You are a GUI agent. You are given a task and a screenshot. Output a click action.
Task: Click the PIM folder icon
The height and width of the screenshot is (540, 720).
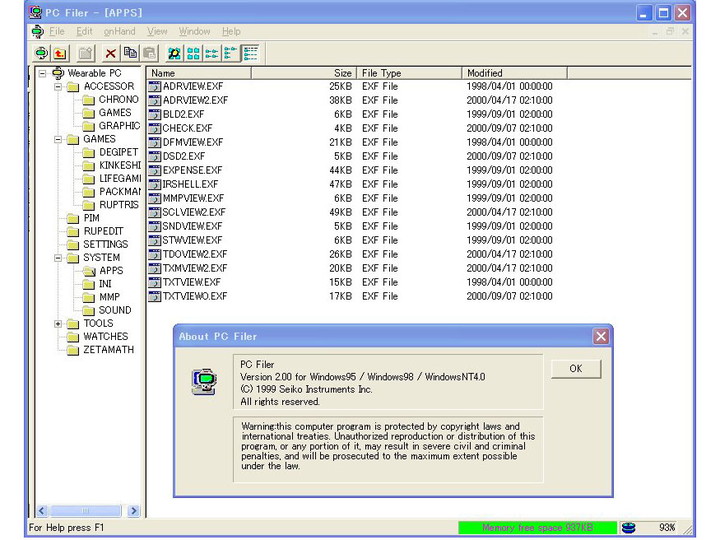click(73, 218)
